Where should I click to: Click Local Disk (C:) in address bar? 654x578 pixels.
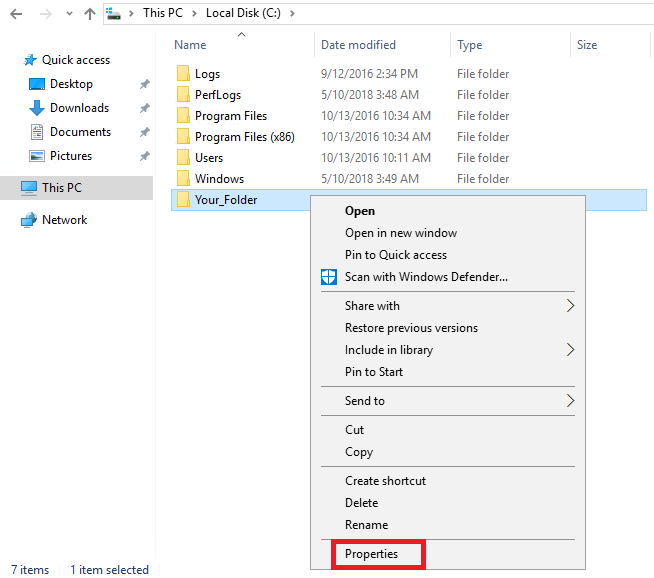click(243, 13)
